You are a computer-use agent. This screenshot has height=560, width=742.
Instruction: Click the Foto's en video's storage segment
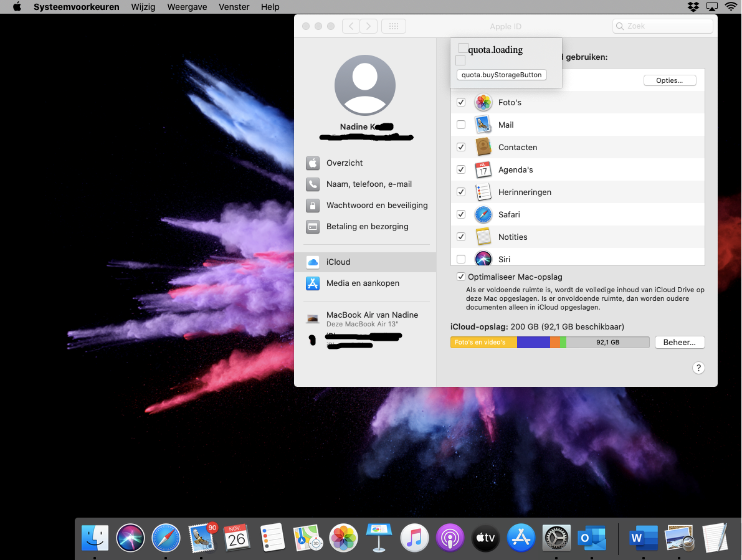(483, 342)
